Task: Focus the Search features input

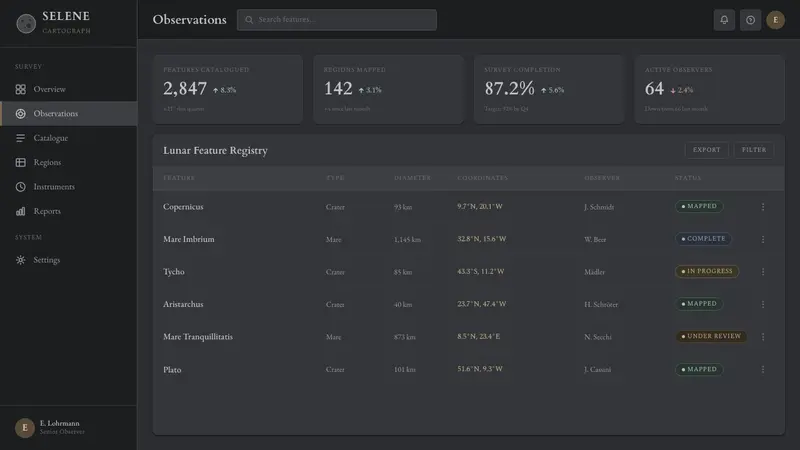Action: [x=337, y=20]
